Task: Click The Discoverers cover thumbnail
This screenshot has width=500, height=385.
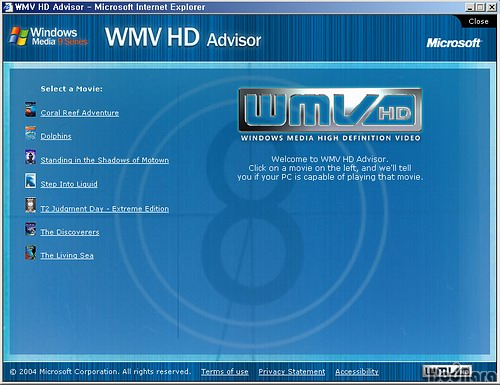Action: [30, 229]
